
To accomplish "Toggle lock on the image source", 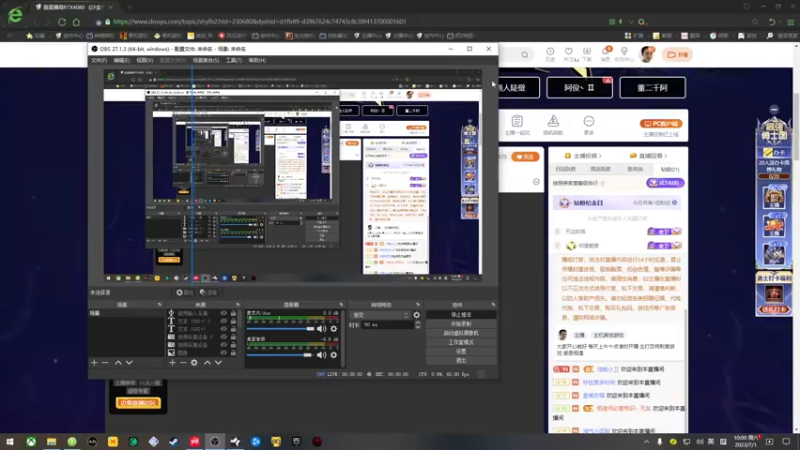I will coord(233,353).
